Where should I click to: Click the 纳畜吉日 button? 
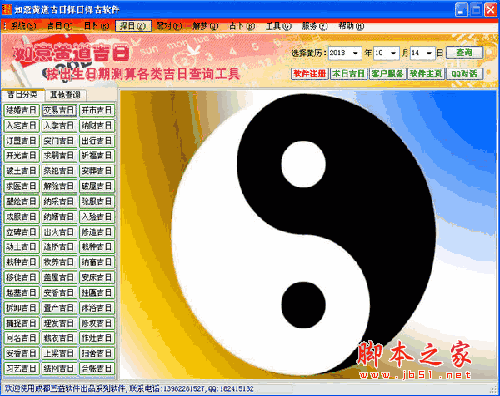pyautogui.click(x=97, y=262)
